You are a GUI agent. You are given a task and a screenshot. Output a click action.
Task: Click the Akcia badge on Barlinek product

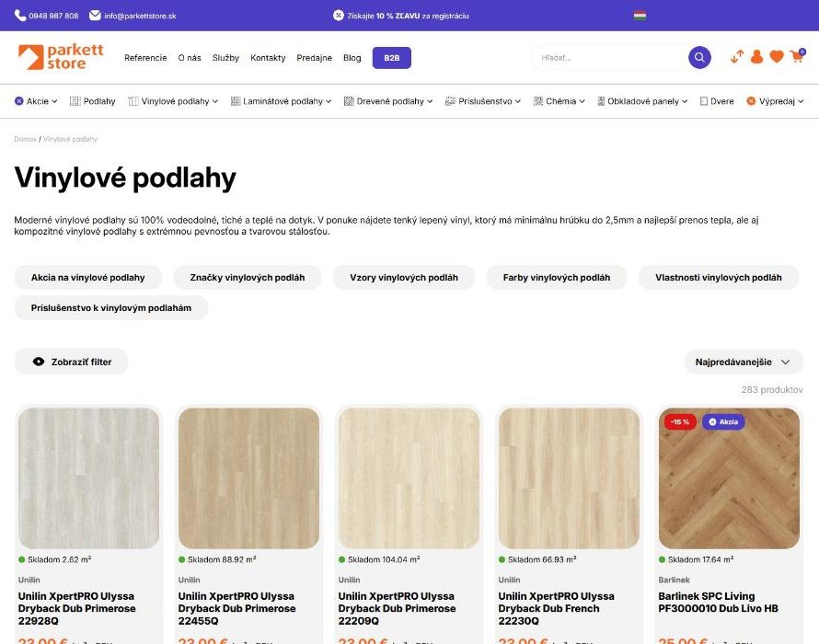723,422
